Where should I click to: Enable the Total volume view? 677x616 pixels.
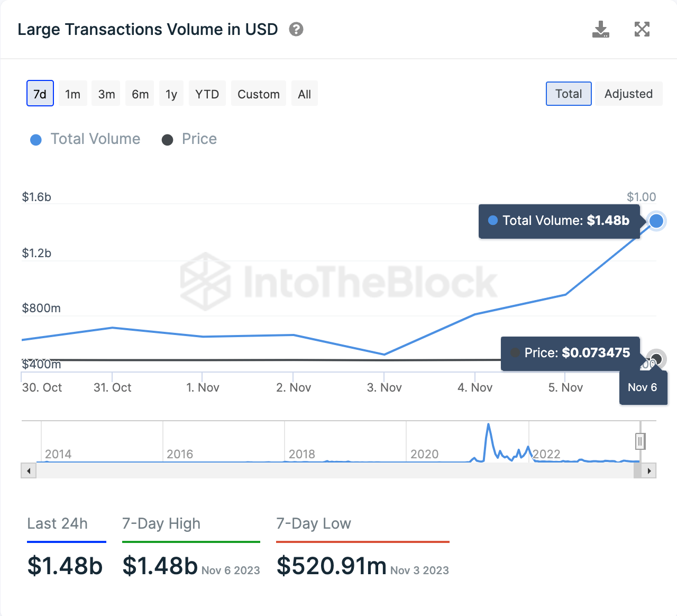click(x=568, y=94)
